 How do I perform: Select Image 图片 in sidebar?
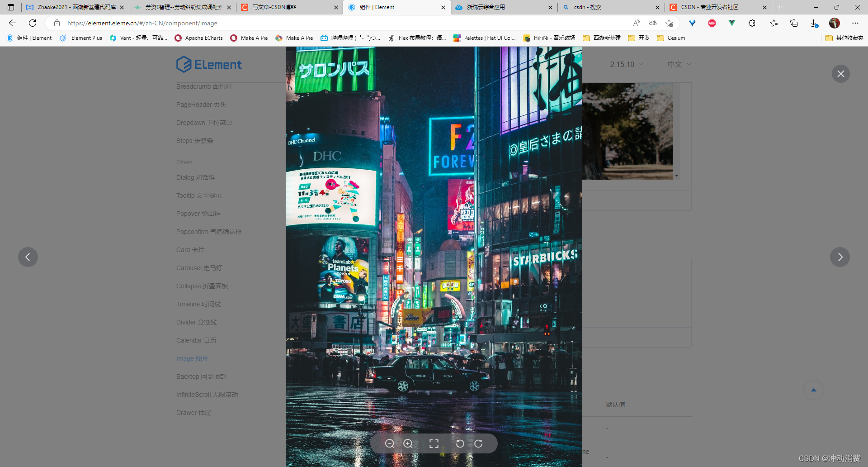pos(192,358)
